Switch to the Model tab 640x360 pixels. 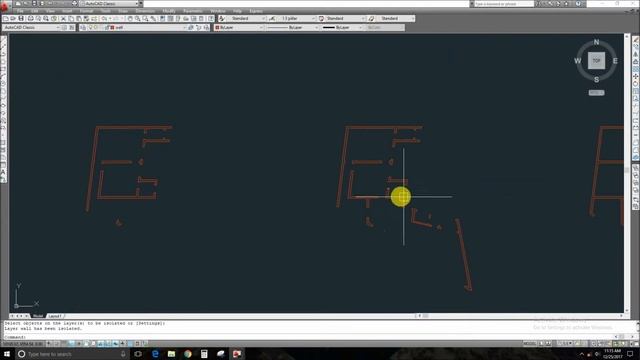tap(38, 316)
